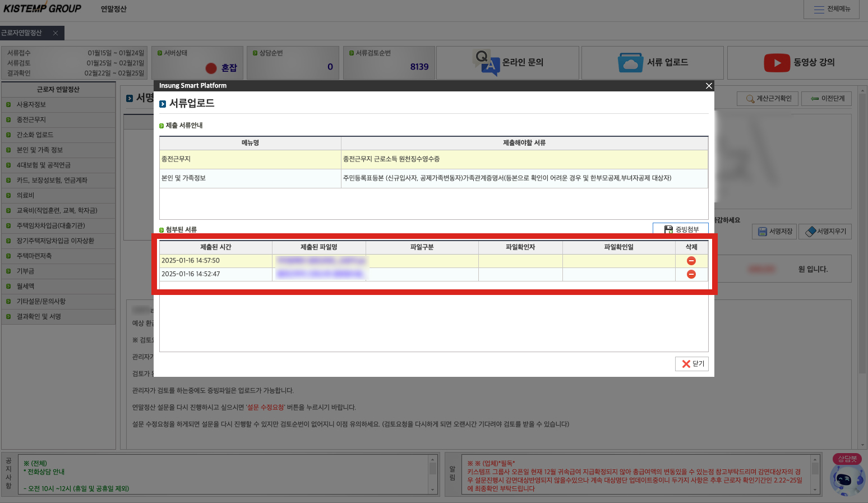This screenshot has width=868, height=503.
Task: Click the 서명지우기 eraser button
Action: [825, 232]
